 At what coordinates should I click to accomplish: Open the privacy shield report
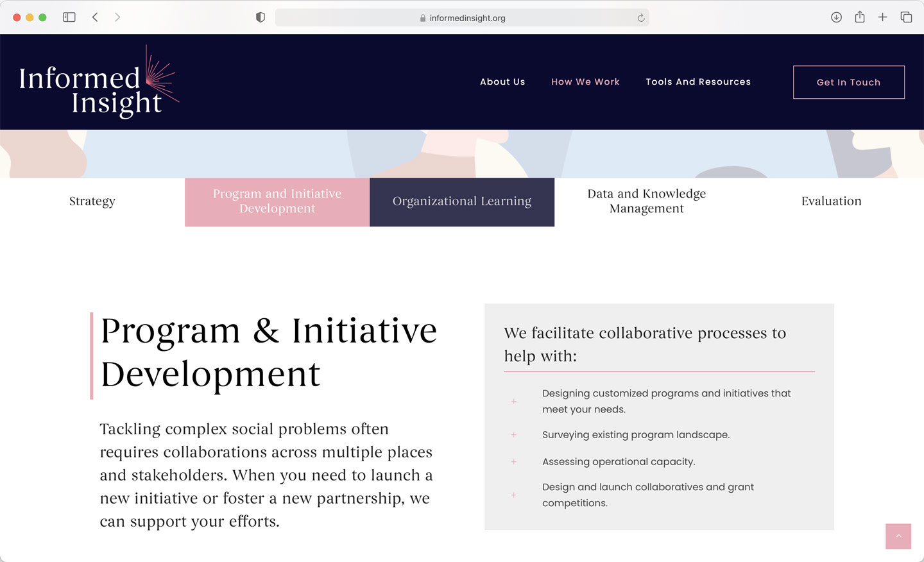tap(261, 17)
